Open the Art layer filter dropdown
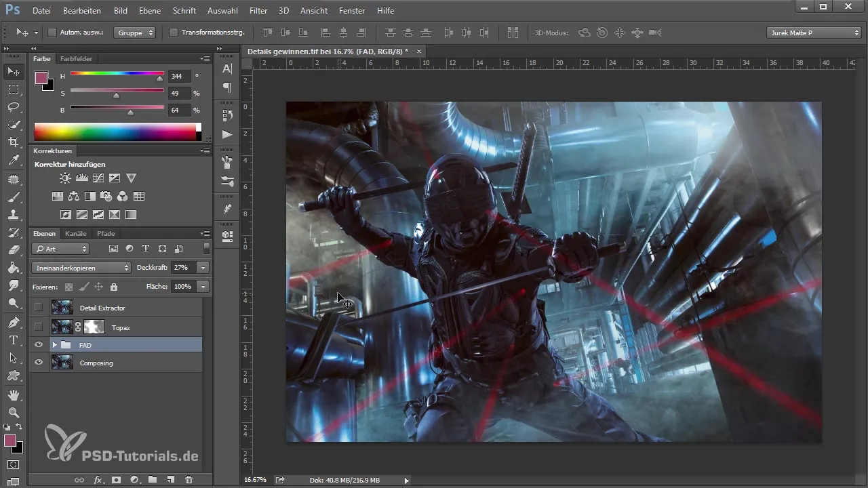868x488 pixels. point(60,249)
